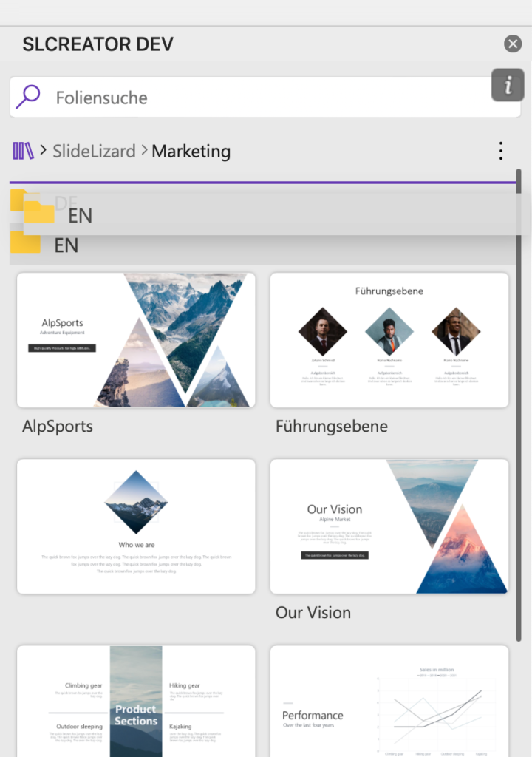Navigate to SlideLizard breadcrumb
Image resolution: width=532 pixels, height=757 pixels.
94,151
